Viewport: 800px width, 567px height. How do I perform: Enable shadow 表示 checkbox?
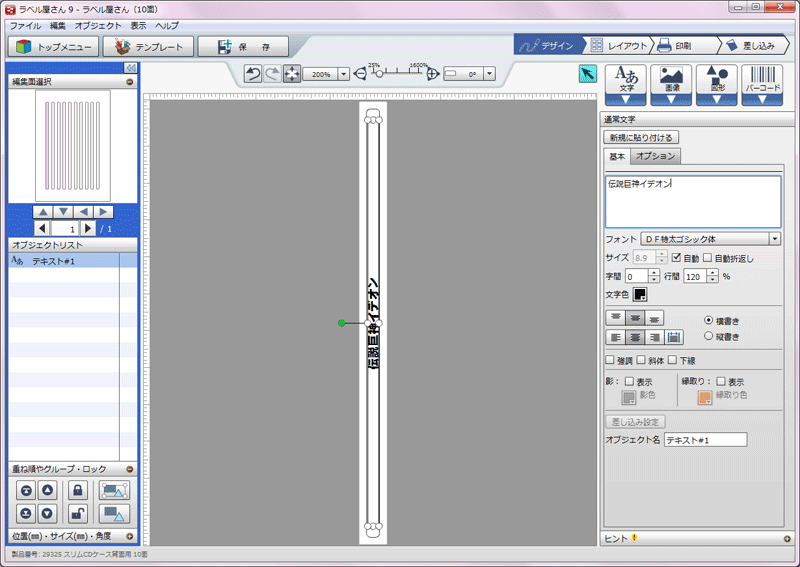(630, 381)
